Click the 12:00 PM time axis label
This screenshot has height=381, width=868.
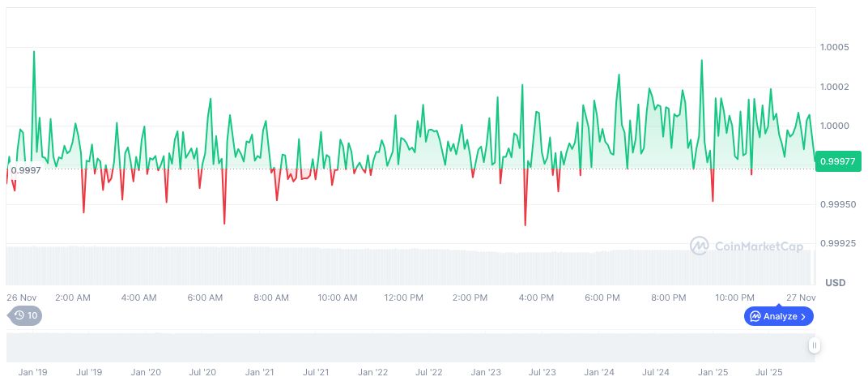pyautogui.click(x=403, y=298)
